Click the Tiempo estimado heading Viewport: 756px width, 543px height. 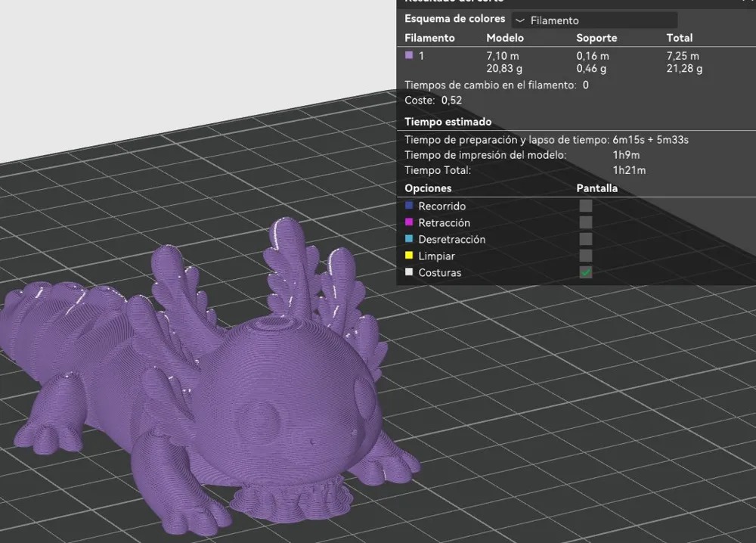(448, 122)
